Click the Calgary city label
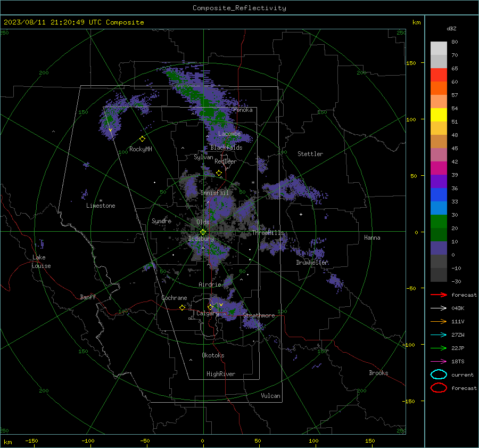 coord(208,313)
